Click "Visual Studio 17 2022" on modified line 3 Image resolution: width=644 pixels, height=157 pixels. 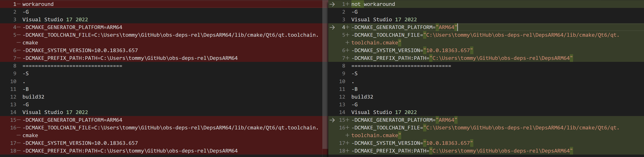coord(384,19)
